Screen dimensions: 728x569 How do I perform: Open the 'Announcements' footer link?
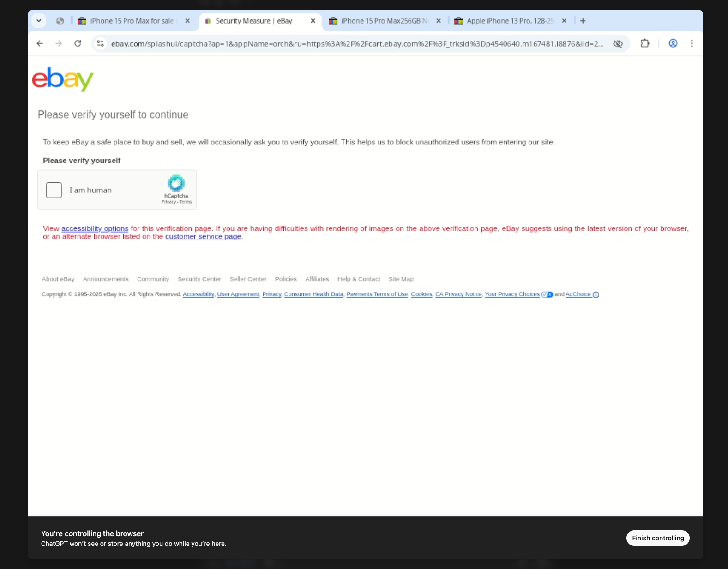point(106,279)
